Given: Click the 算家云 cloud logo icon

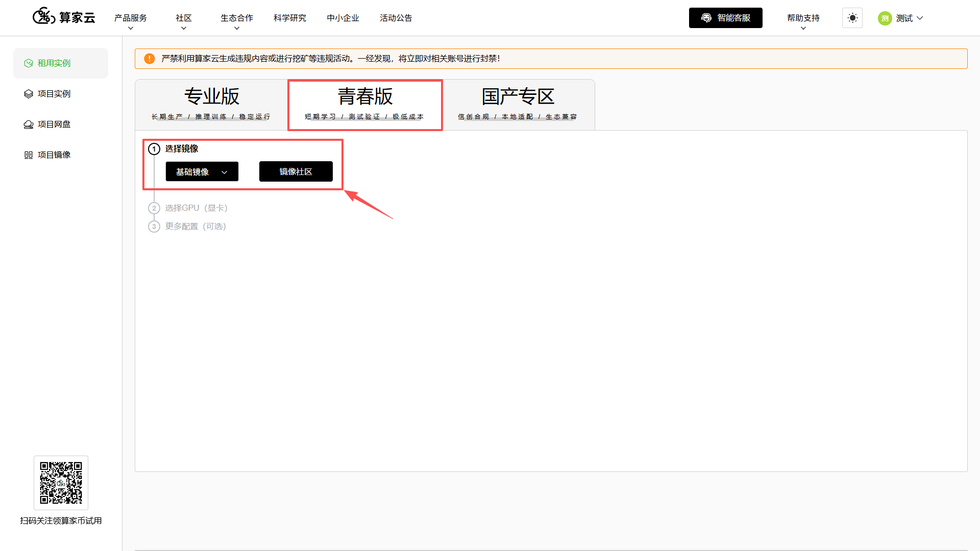Looking at the screenshot, I should pos(44,16).
